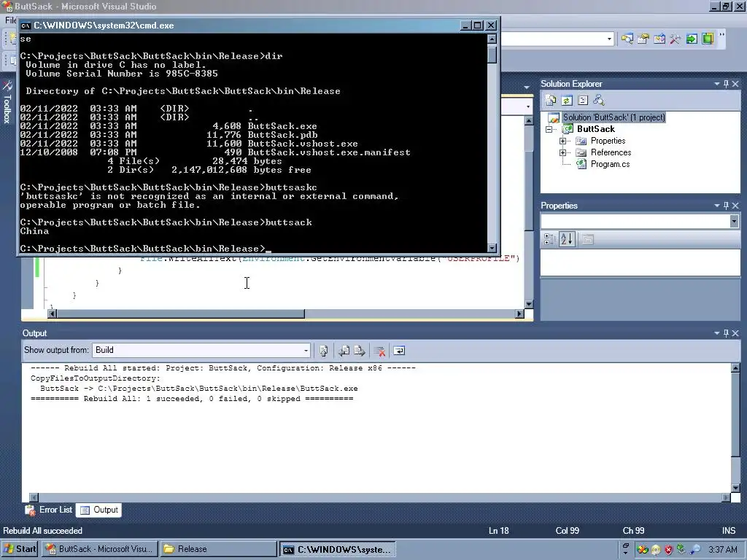Viewport: 747px width, 560px height.
Task: Click 'Rebuild All succeeded' status bar text
Action: pos(42,531)
